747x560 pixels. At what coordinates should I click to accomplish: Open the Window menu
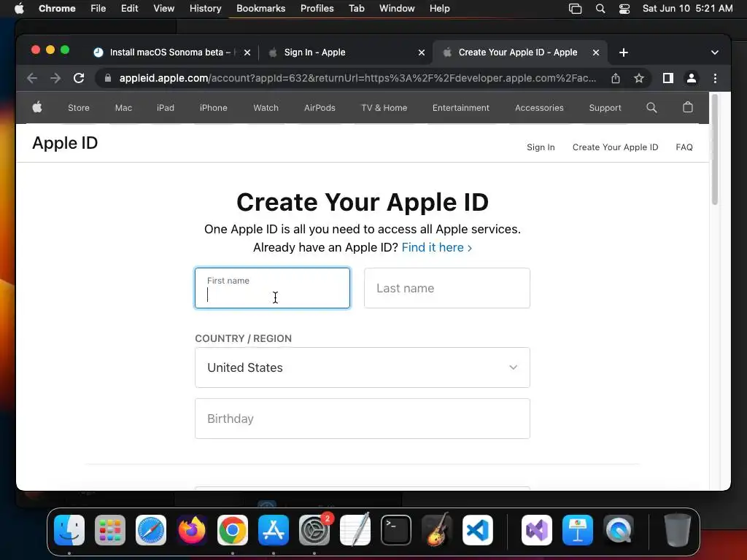click(397, 9)
